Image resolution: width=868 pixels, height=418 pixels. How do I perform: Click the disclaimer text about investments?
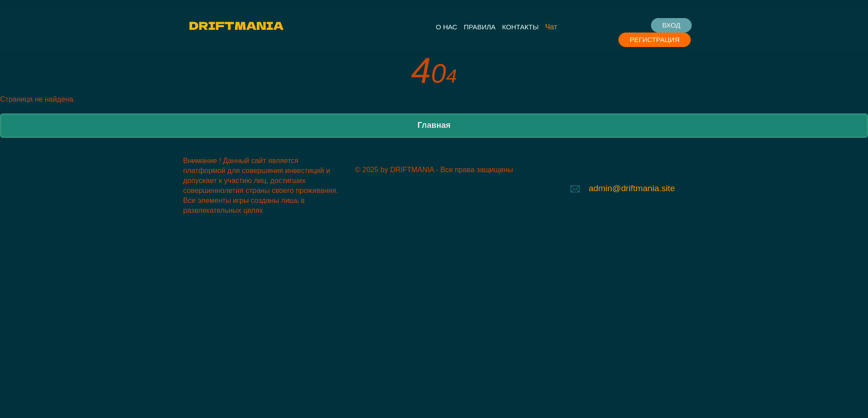(260, 185)
